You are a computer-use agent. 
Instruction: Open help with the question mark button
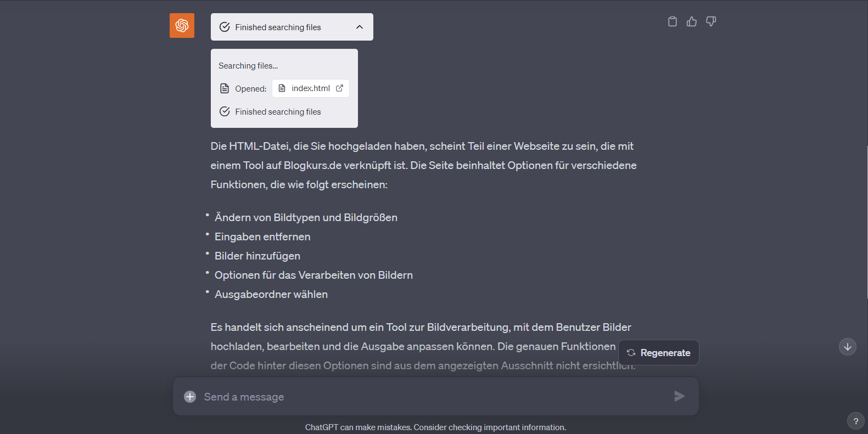click(x=855, y=421)
